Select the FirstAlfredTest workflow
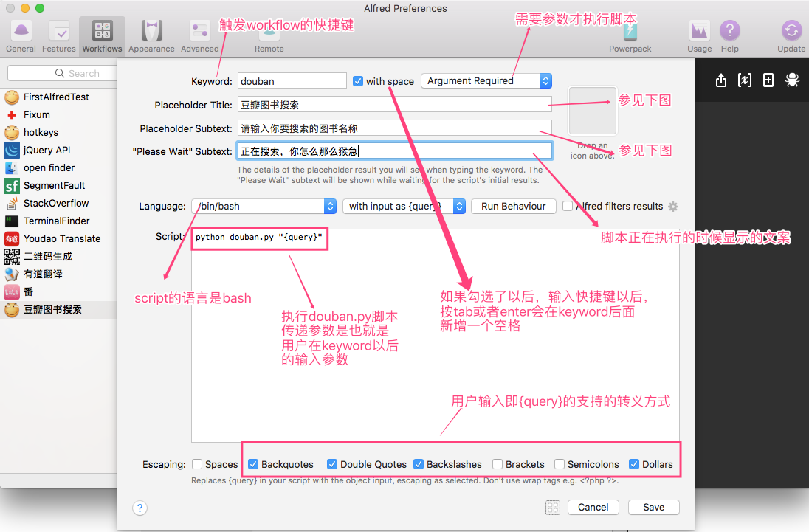 pos(58,97)
